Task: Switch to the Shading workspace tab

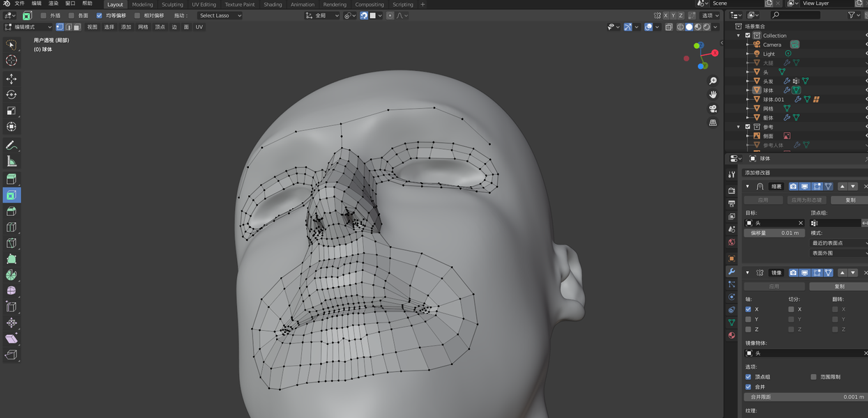Action: click(273, 4)
